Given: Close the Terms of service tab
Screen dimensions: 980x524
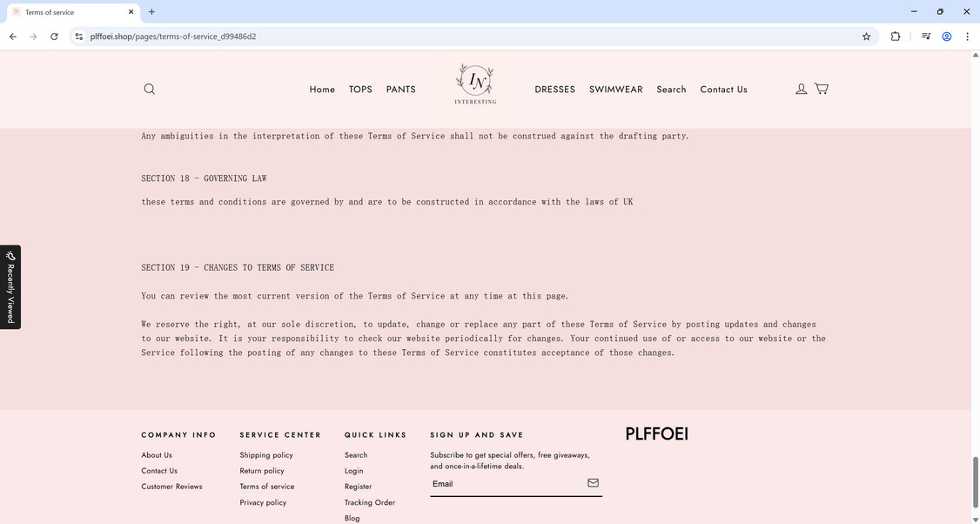Looking at the screenshot, I should pos(131,12).
